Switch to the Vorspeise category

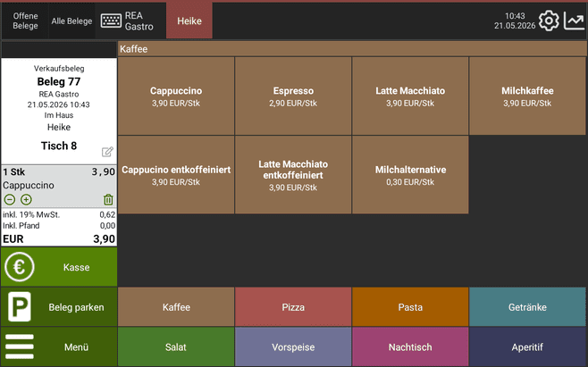click(x=293, y=346)
